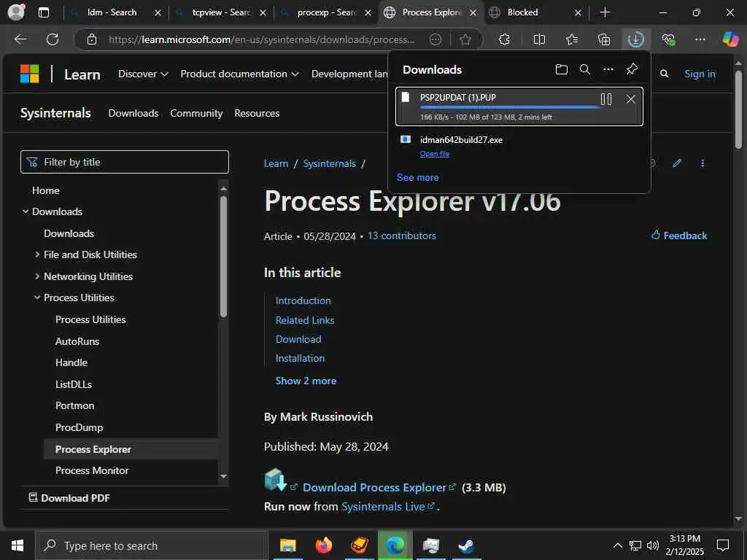This screenshot has height=560, width=747.
Task: Collapse the Downloads tree node
Action: click(x=26, y=211)
